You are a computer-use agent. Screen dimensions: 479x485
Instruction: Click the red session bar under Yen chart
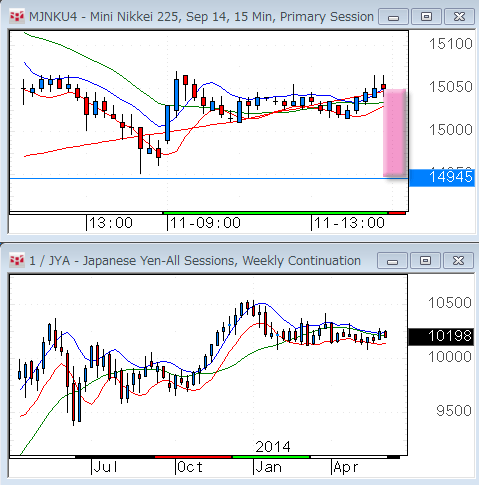tap(193, 457)
